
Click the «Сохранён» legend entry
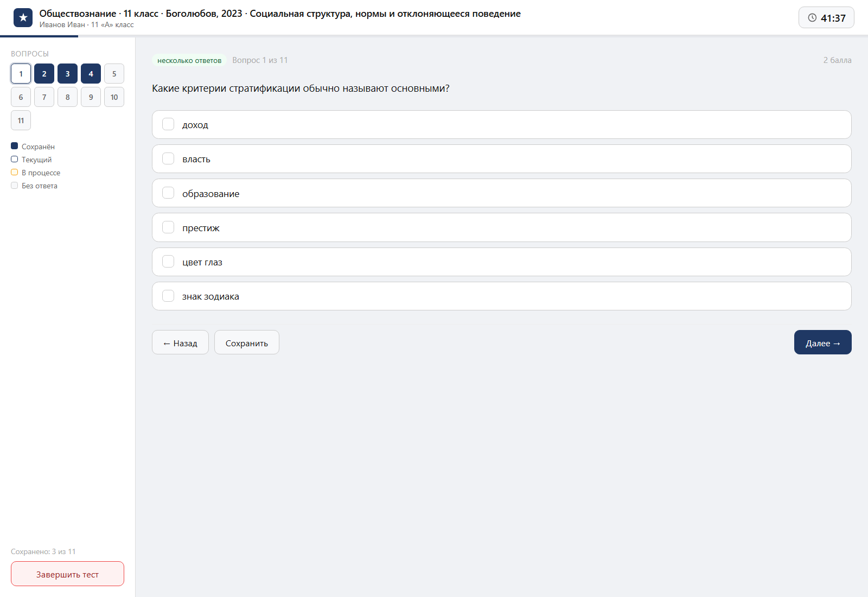click(x=33, y=147)
